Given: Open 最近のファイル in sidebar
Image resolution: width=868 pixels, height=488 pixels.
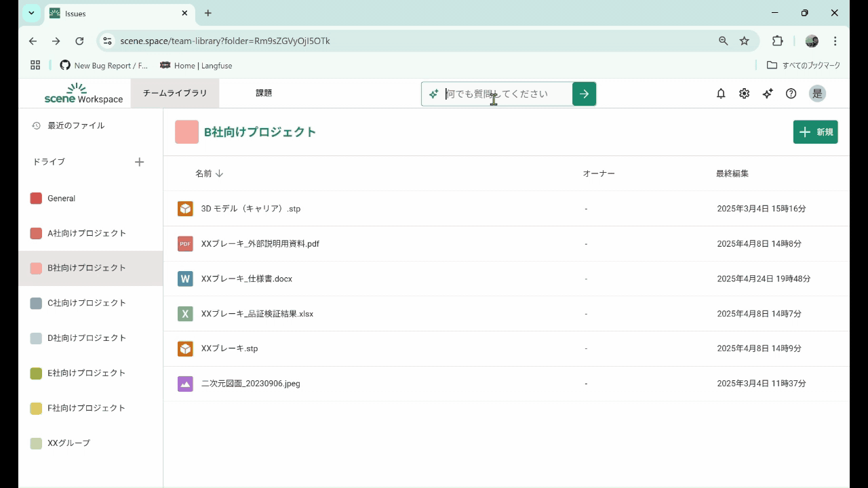Looking at the screenshot, I should 75,125.
